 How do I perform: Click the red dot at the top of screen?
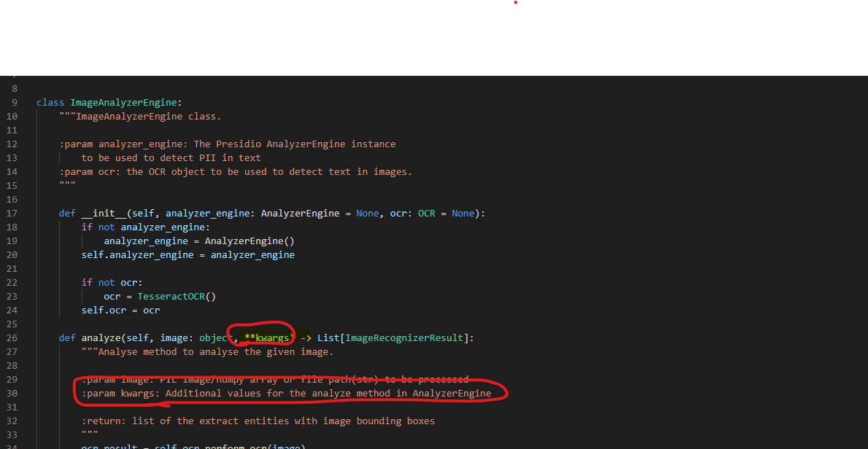pos(515,3)
